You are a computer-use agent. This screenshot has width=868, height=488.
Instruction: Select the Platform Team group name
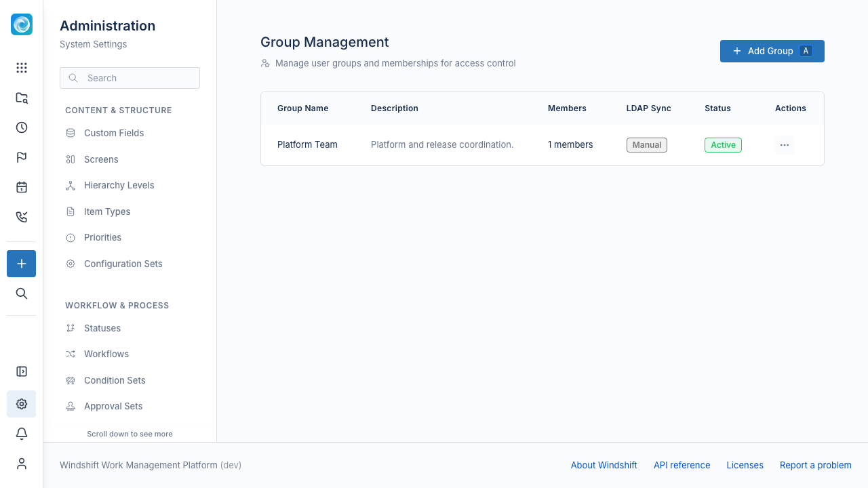[x=307, y=144]
